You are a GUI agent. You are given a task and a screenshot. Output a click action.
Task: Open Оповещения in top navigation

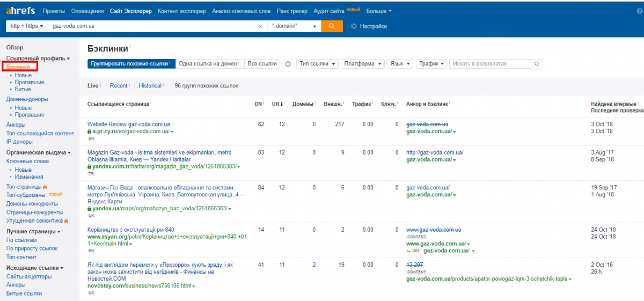87,11
